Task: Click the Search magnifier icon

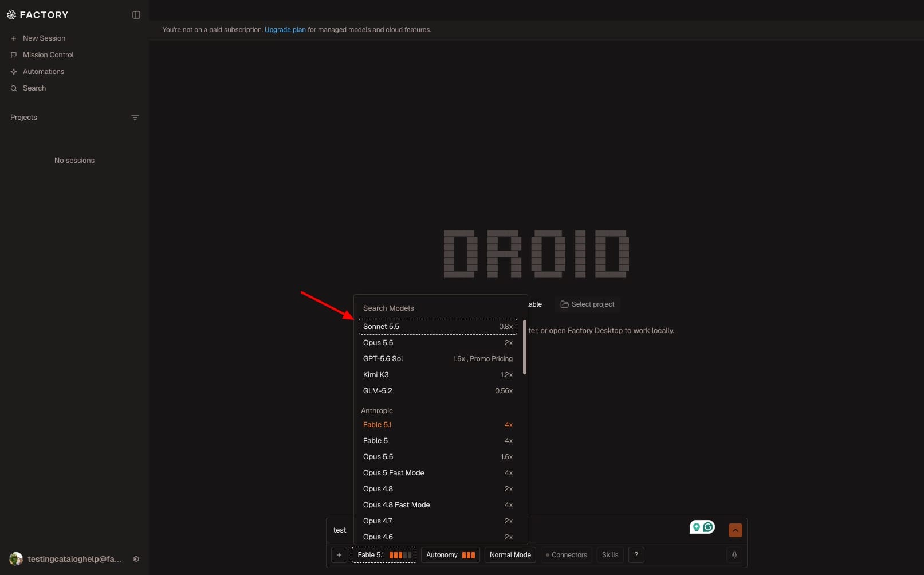Action: pos(14,88)
